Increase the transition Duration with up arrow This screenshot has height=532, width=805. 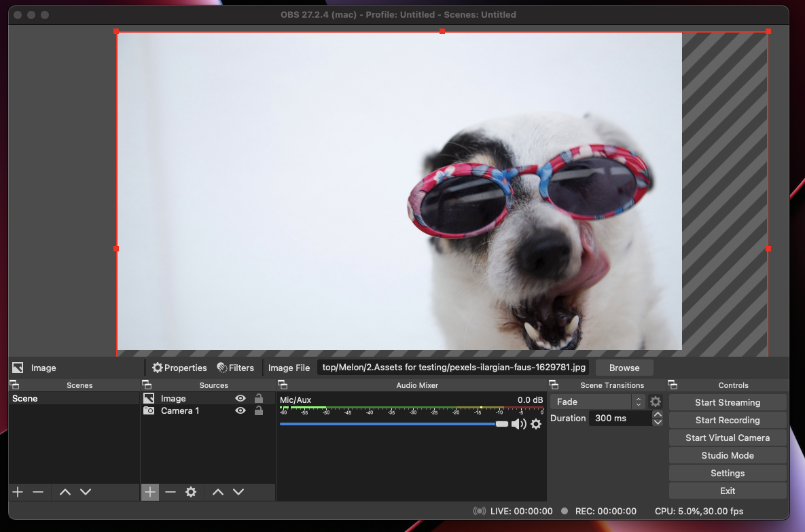tap(658, 414)
